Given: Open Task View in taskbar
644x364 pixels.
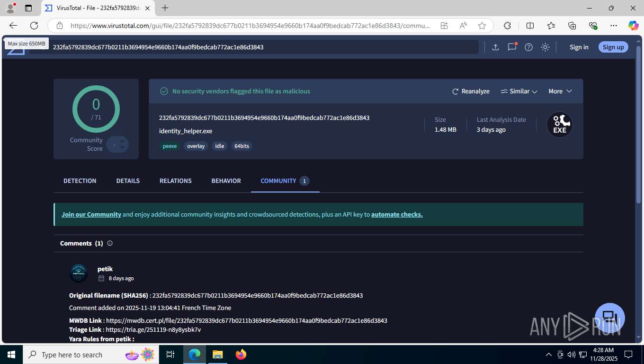Looking at the screenshot, I should click(x=170, y=355).
